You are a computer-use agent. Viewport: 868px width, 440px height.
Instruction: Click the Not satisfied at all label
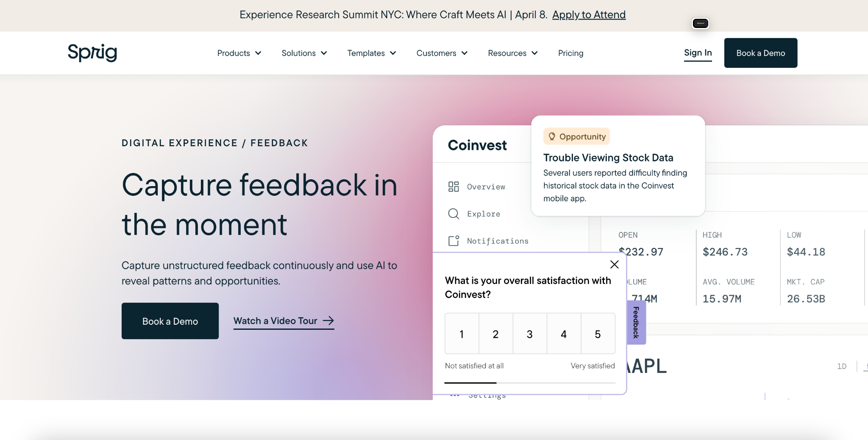[x=474, y=366]
